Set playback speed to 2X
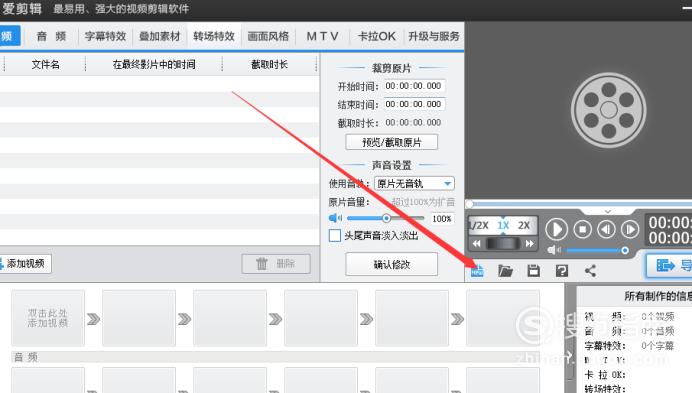 click(524, 225)
